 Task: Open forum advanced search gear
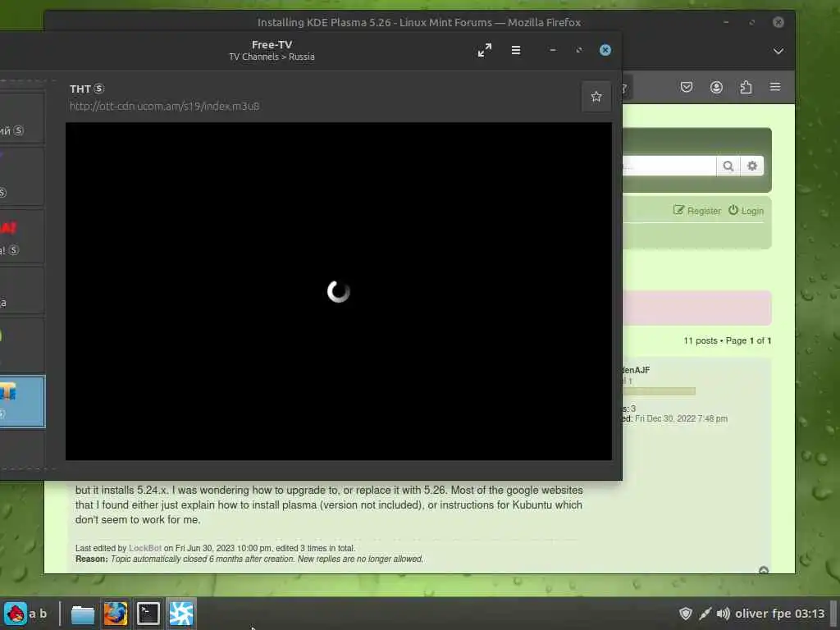[752, 166]
